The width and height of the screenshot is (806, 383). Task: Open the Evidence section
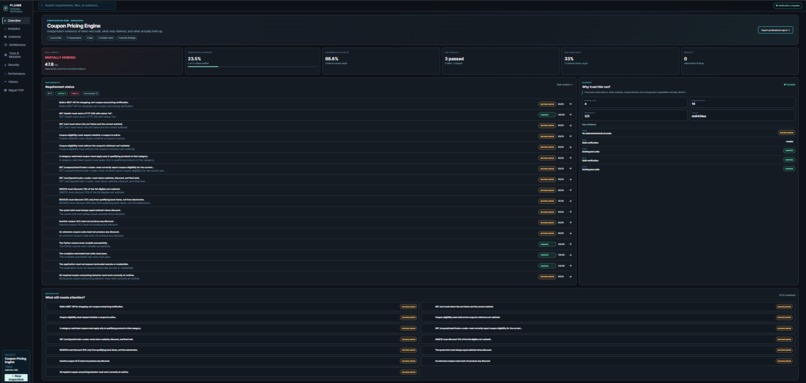[x=16, y=37]
